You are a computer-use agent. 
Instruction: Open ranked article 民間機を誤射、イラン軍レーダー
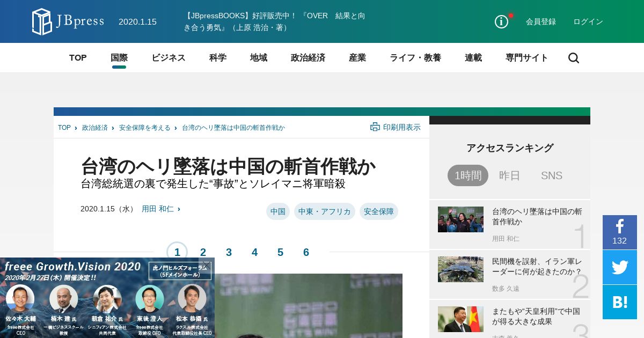click(x=537, y=267)
